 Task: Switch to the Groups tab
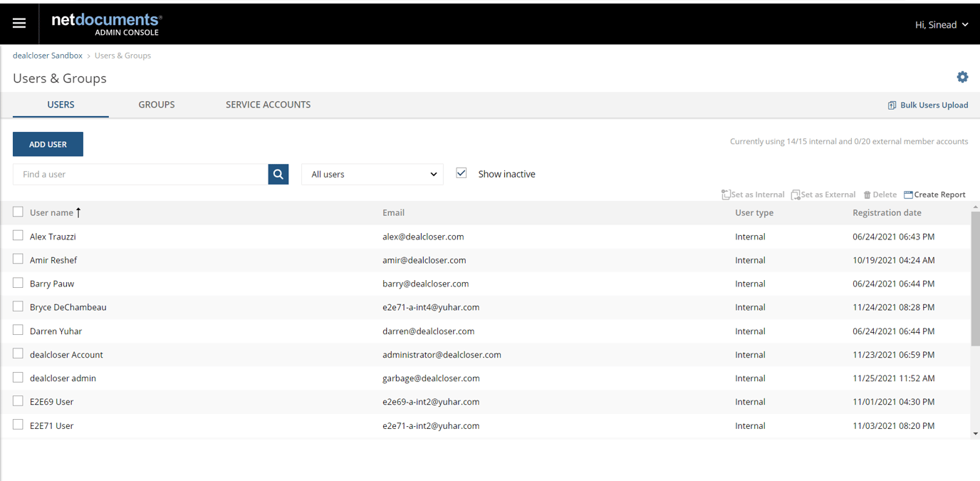point(157,105)
